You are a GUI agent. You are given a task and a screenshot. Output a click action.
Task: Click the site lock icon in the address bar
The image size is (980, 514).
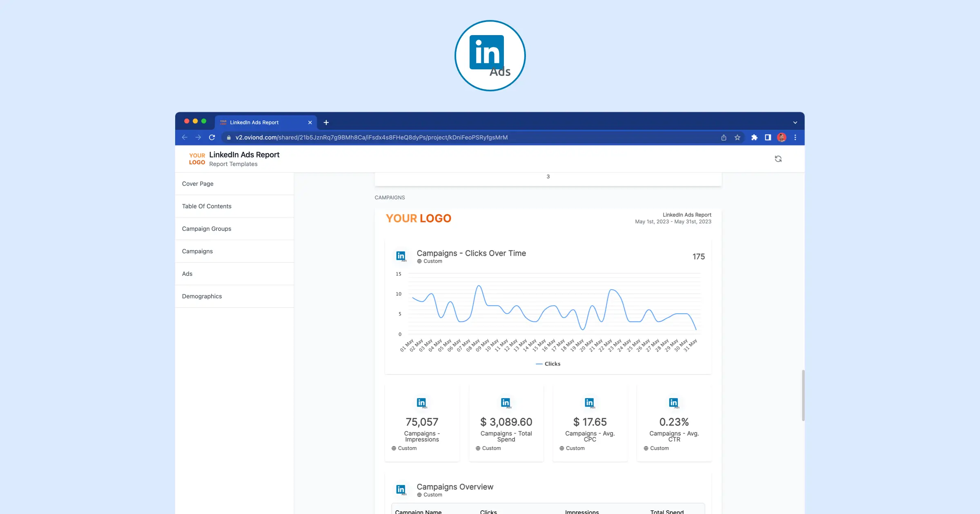(229, 137)
